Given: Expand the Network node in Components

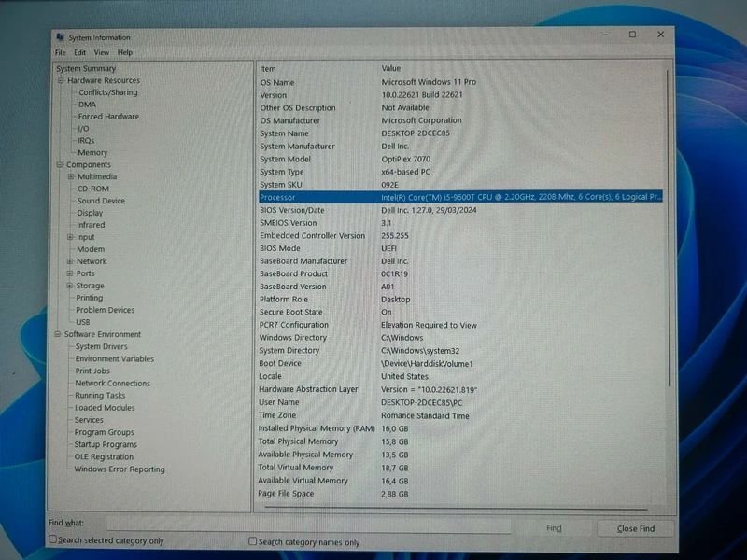Looking at the screenshot, I should pyautogui.click(x=70, y=261).
